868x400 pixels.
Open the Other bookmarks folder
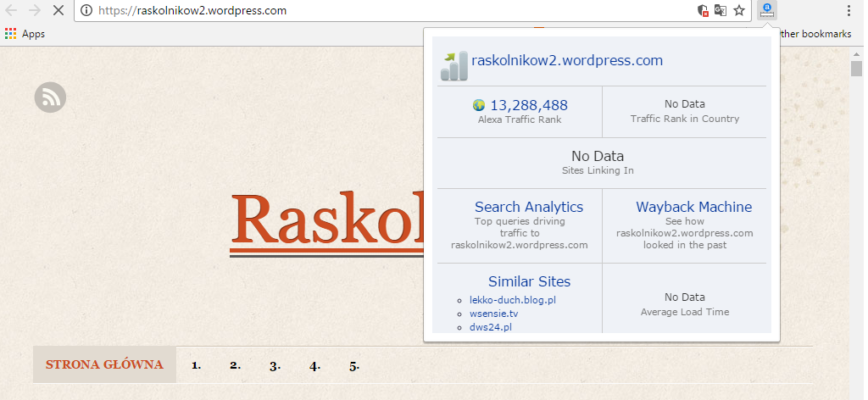[815, 34]
